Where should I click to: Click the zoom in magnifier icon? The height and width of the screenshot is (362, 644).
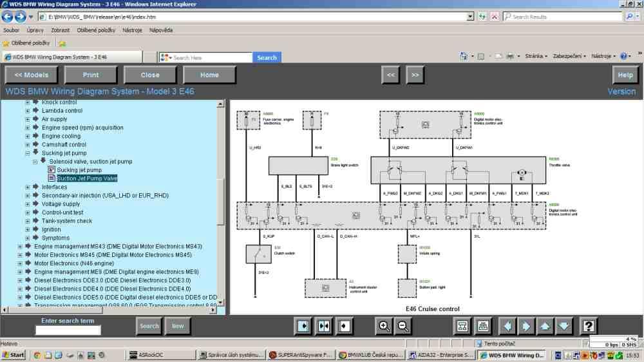[384, 327]
